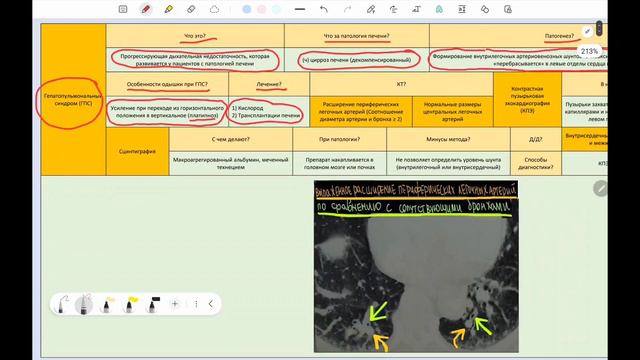Tap the 'Пузырьки захватываются капиллярами' cell
This screenshot has width=640, height=360.
point(584,112)
